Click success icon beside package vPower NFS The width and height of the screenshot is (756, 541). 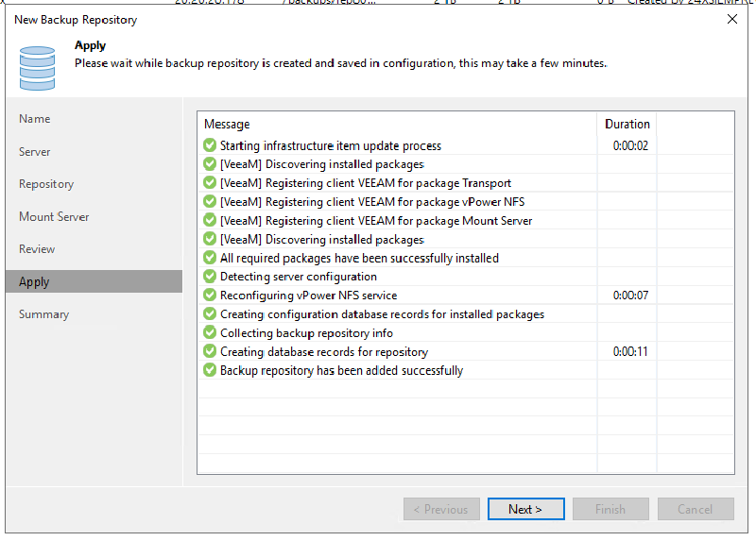coord(210,201)
